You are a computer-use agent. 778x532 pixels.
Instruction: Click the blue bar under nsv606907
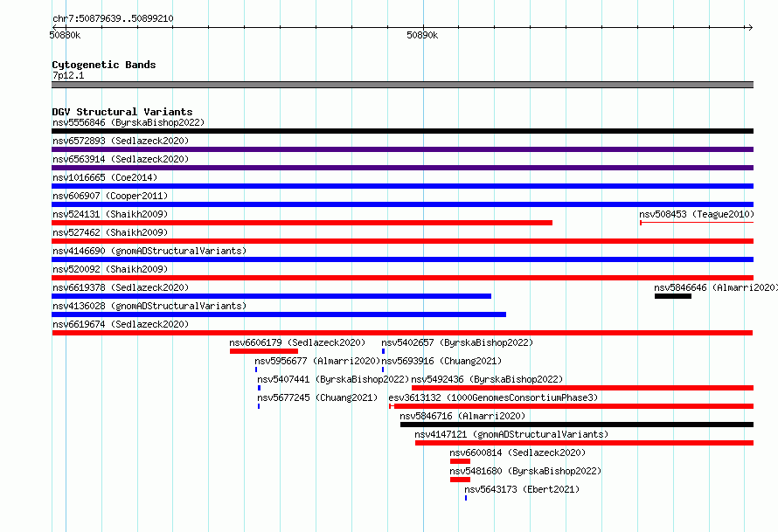point(402,204)
